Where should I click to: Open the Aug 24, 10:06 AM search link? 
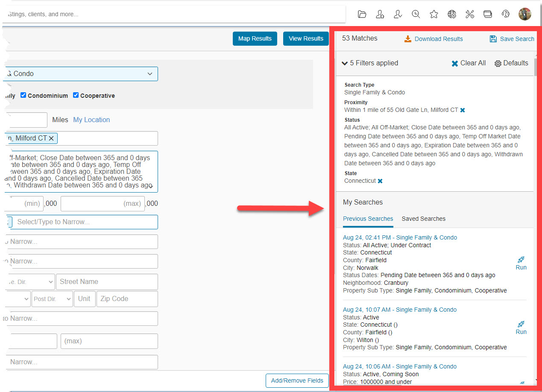[400, 366]
